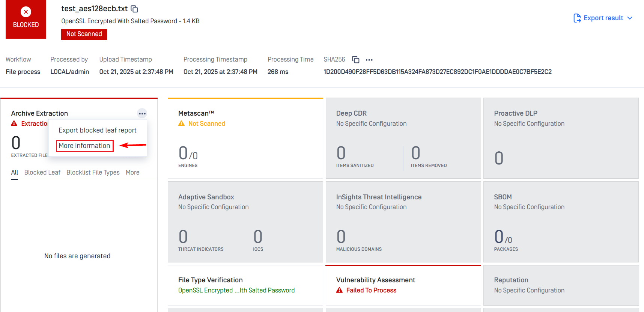This screenshot has width=644, height=312.
Task: Click the Export result document icon
Action: (577, 18)
